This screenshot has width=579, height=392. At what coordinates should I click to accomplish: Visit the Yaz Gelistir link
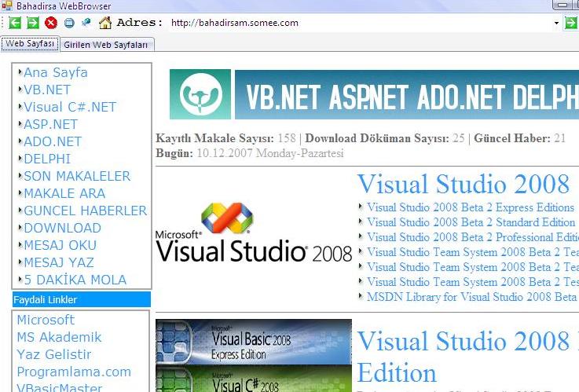click(x=54, y=354)
